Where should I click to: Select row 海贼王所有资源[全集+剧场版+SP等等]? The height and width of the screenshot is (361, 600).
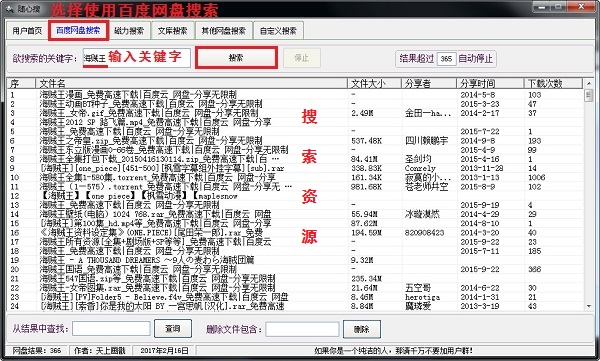coord(295,242)
